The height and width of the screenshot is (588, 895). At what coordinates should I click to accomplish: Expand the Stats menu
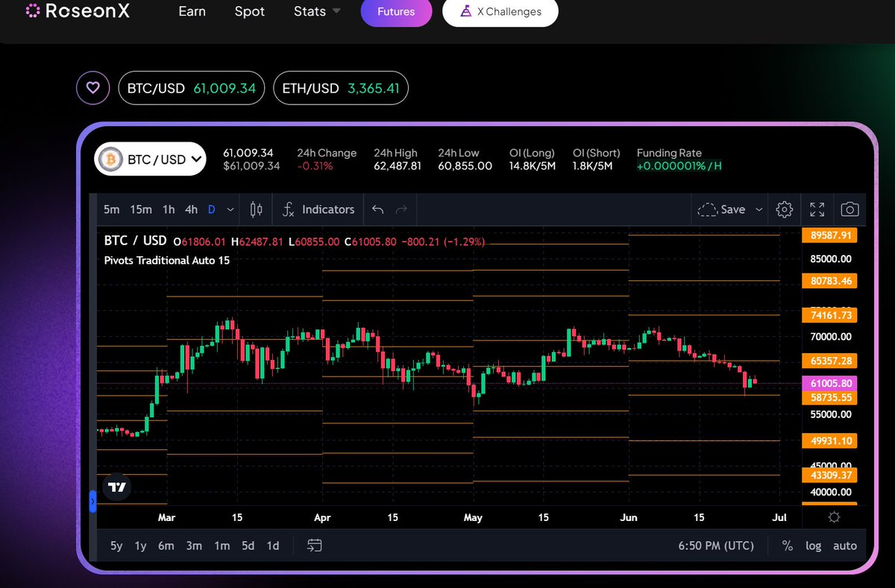[x=317, y=11]
